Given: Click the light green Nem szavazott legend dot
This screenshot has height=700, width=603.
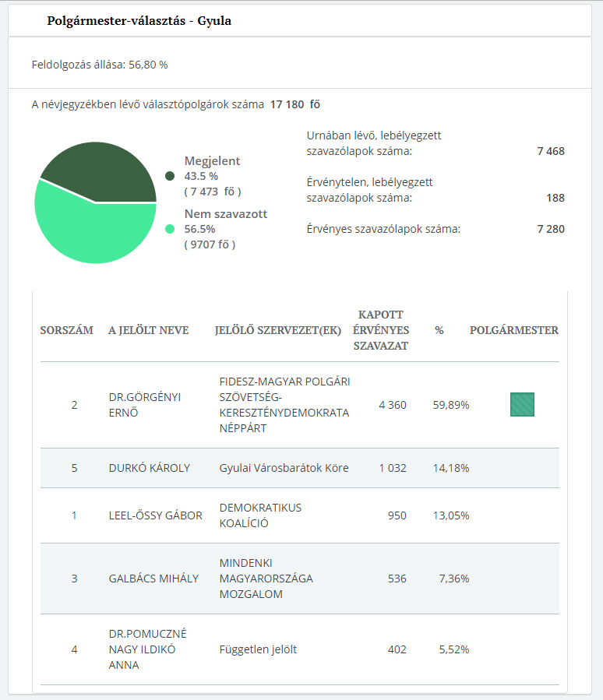Looking at the screenshot, I should tap(170, 229).
